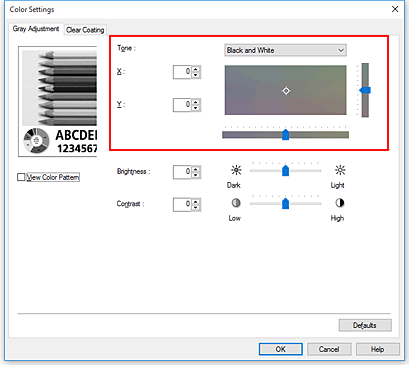
Task: Increase Brightness with the up arrow
Action: point(196,169)
